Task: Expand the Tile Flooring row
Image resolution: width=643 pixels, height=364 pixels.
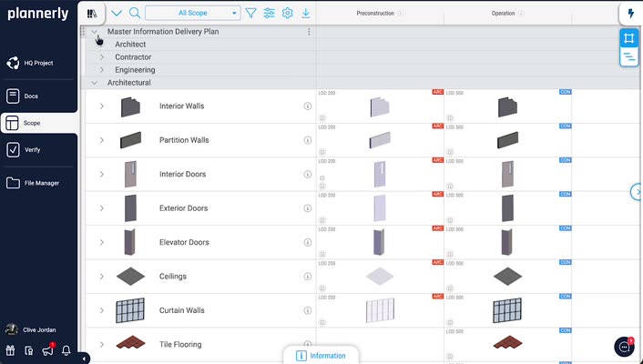Action: coord(102,344)
